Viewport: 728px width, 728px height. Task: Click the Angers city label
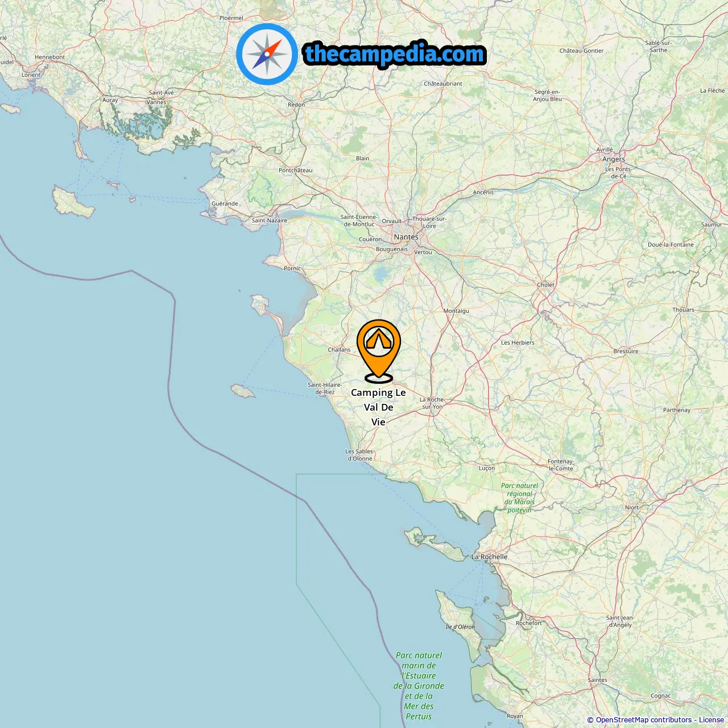point(614,159)
